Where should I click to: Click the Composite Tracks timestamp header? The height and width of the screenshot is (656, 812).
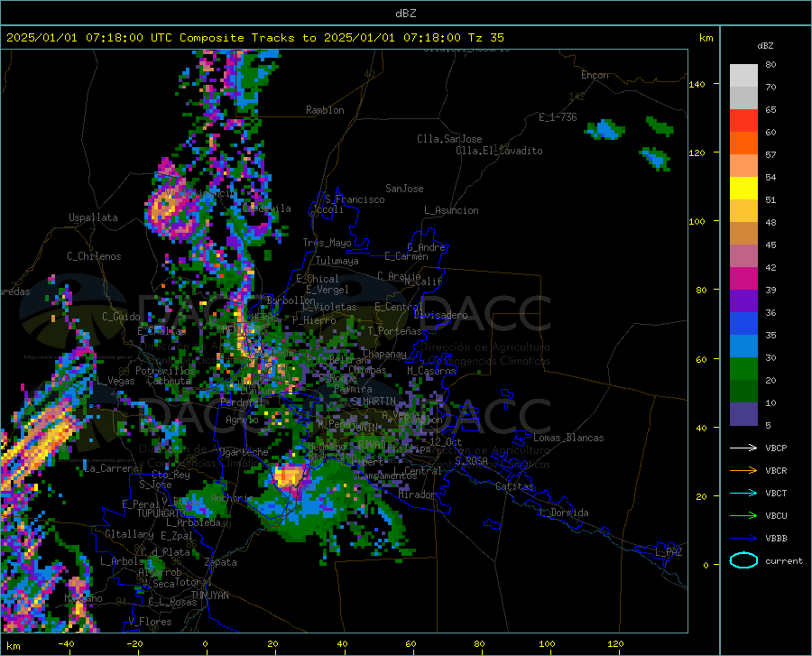tap(255, 38)
